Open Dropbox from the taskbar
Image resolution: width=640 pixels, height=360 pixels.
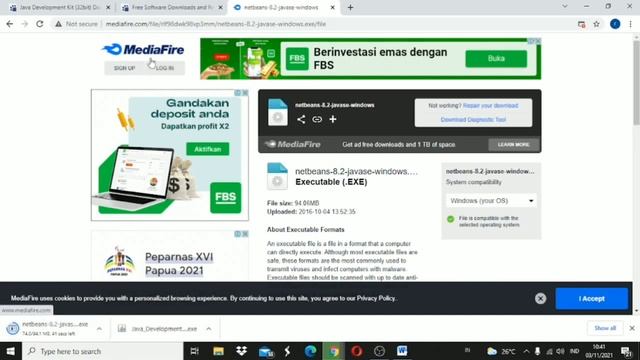[242, 351]
